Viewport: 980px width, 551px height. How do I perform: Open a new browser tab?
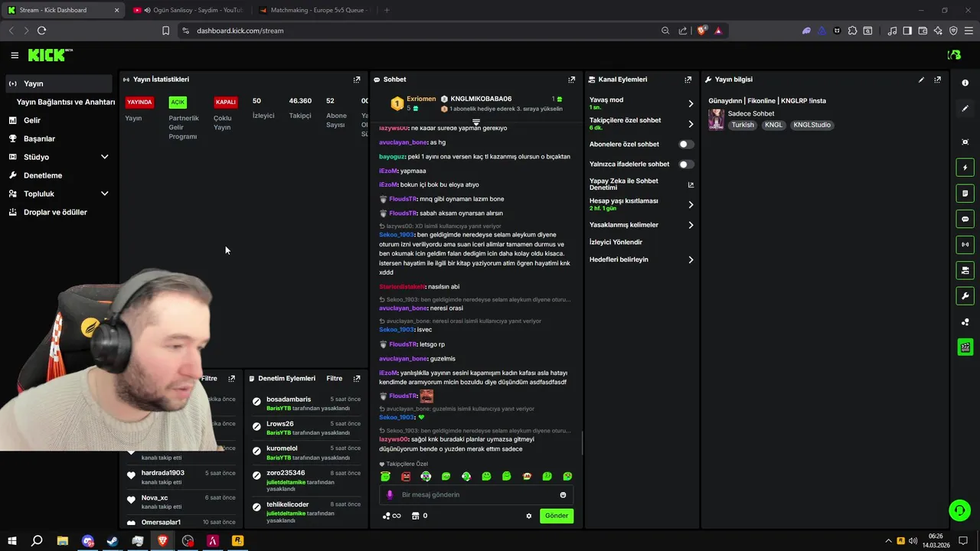pyautogui.click(x=387, y=10)
